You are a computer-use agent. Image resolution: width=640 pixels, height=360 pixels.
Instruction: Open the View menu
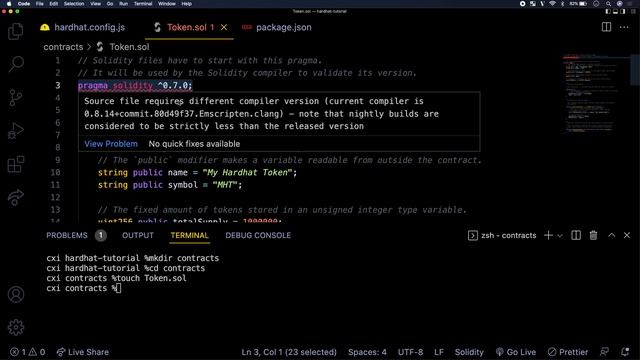[x=96, y=4]
